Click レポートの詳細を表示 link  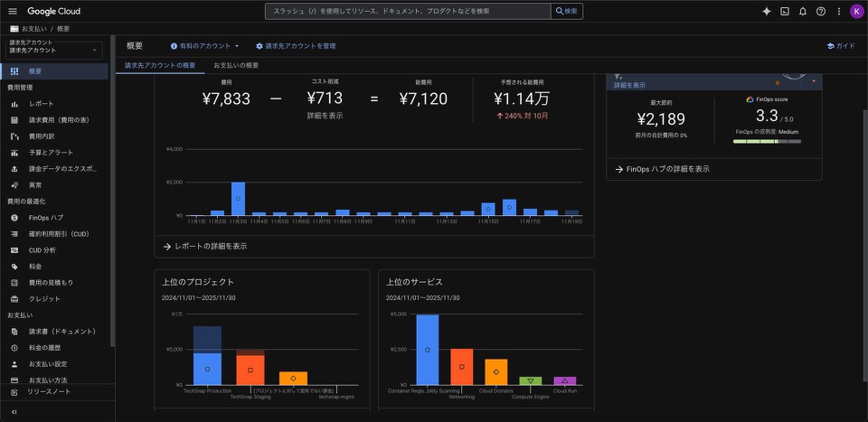click(x=210, y=246)
